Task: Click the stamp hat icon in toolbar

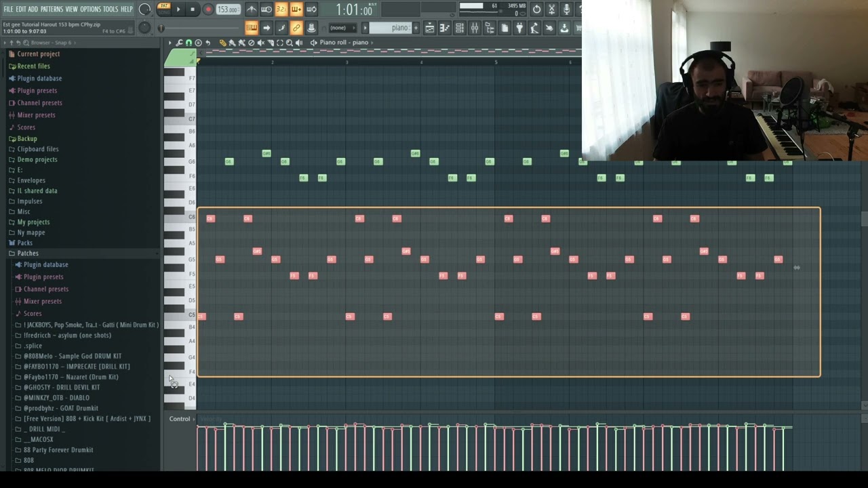Action: coord(311,28)
